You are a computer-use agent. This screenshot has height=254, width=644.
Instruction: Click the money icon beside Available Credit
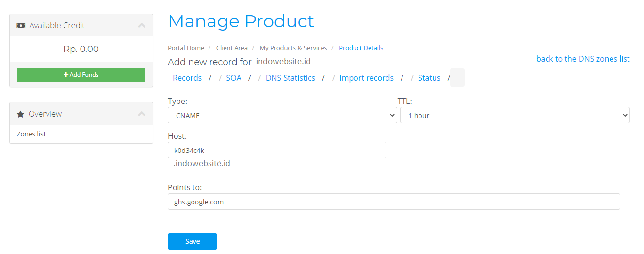click(x=21, y=25)
